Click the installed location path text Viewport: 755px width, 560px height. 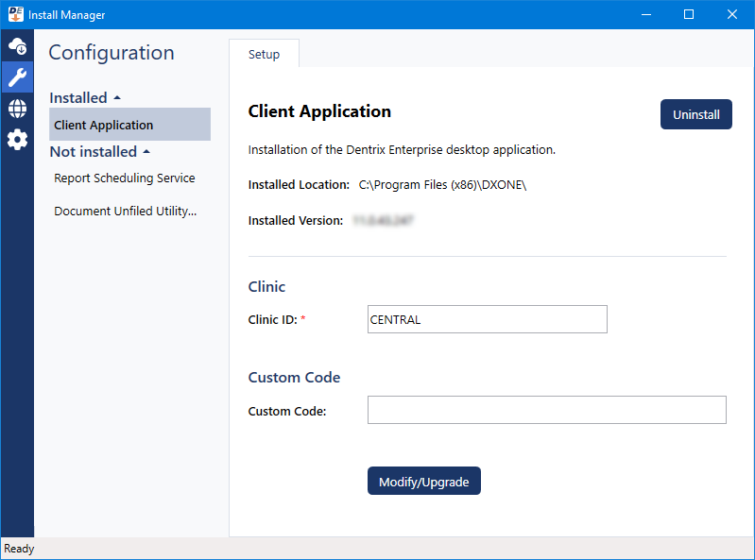pyautogui.click(x=442, y=185)
